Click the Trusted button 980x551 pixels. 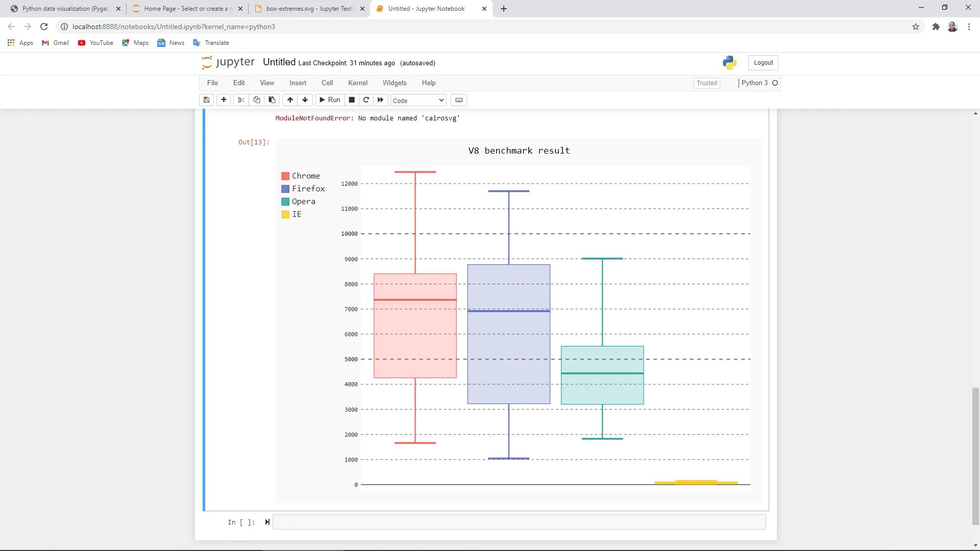[x=707, y=83]
